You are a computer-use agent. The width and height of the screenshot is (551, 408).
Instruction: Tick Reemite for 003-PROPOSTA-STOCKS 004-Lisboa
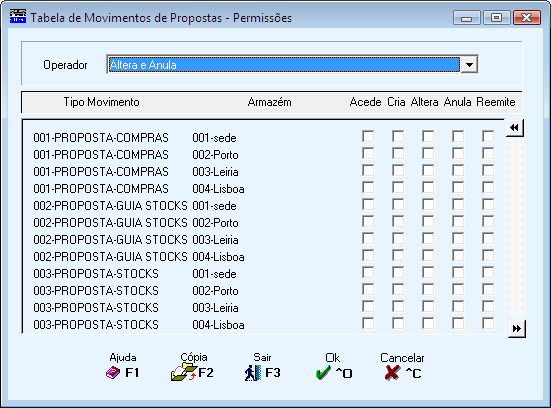(488, 323)
